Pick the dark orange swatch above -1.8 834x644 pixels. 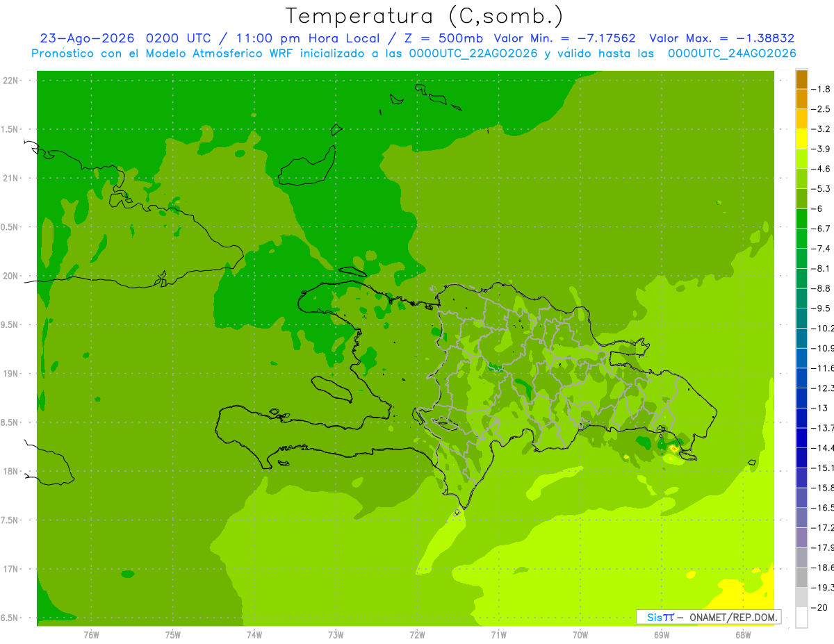click(801, 79)
